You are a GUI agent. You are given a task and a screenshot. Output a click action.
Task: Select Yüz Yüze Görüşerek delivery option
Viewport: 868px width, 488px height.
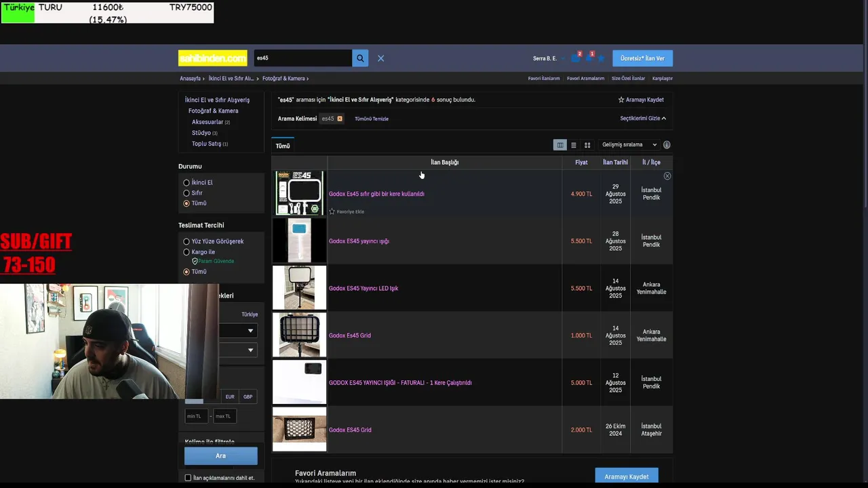pos(186,241)
